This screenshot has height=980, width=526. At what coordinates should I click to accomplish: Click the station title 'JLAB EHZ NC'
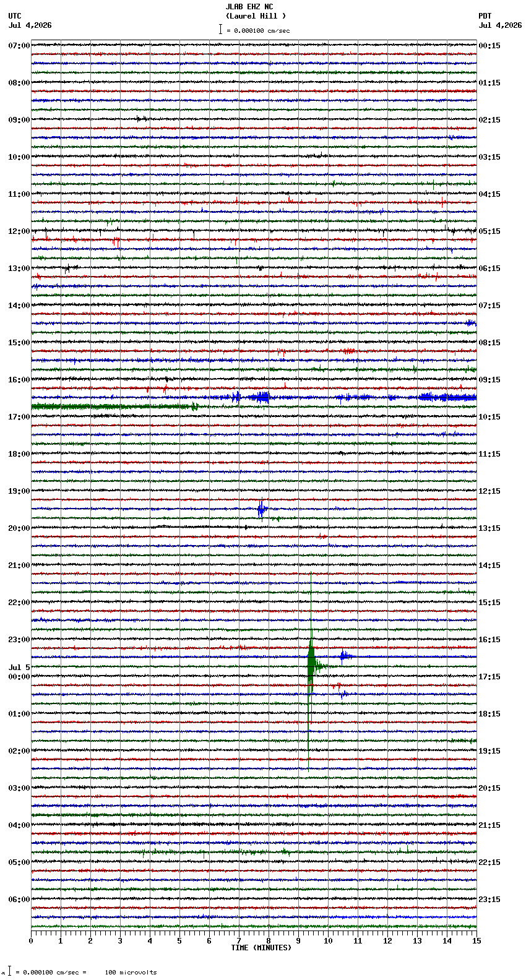click(249, 7)
